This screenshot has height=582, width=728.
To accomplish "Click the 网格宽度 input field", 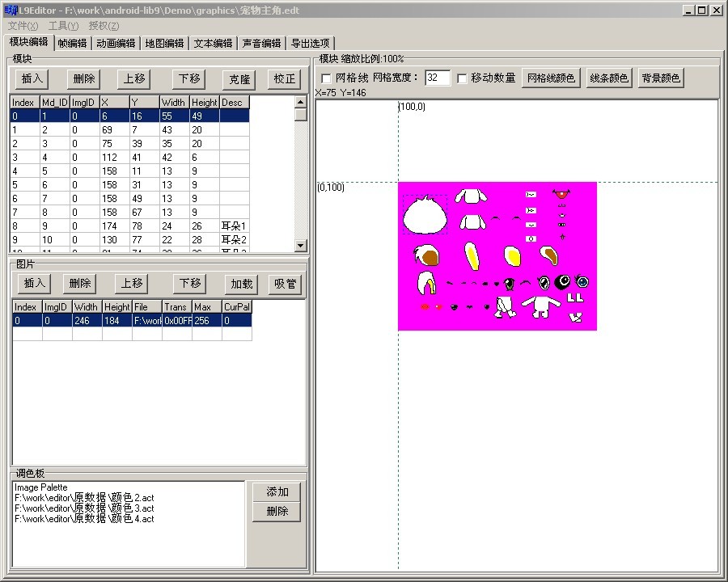I will click(438, 78).
